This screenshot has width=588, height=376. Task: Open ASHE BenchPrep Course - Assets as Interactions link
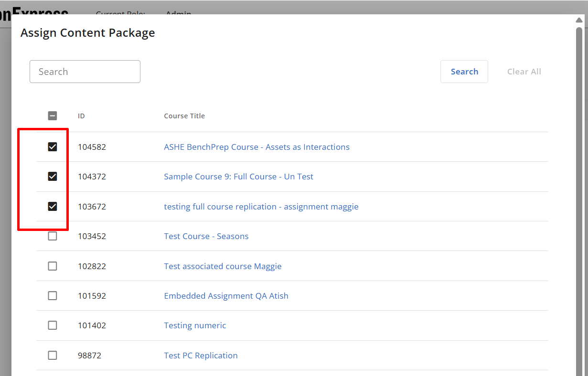pos(257,147)
